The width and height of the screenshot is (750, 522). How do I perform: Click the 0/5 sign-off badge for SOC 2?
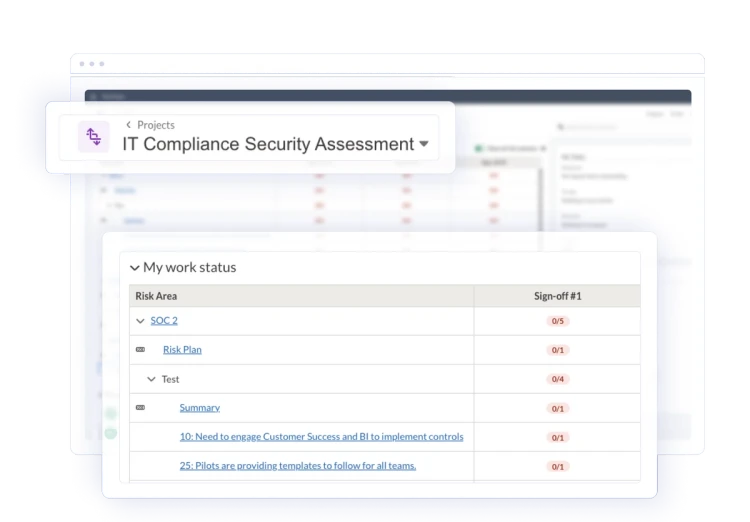pos(557,321)
